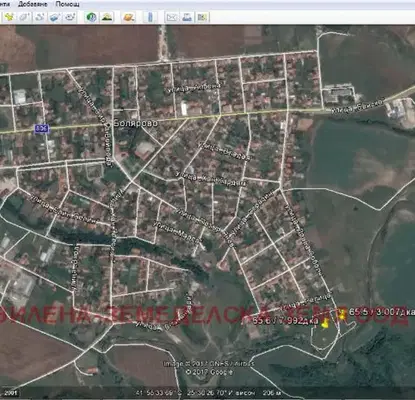Click the Email envelope icon

tap(172, 17)
